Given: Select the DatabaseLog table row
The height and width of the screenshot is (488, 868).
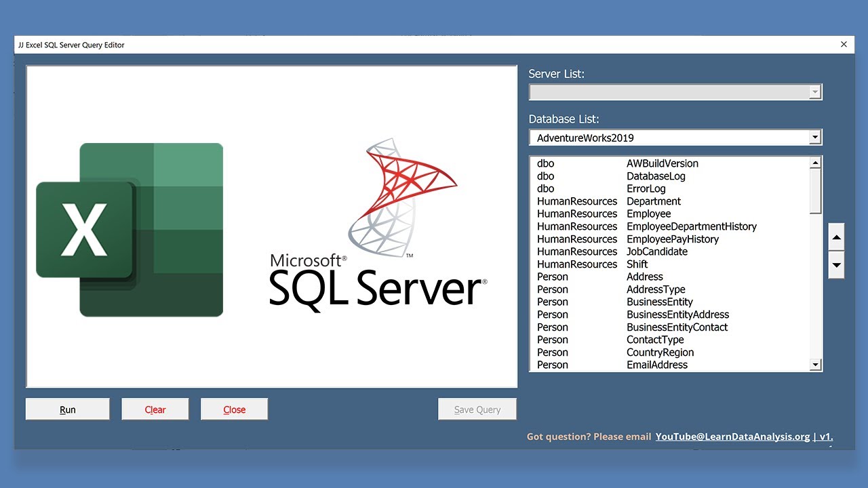Looking at the screenshot, I should 670,176.
